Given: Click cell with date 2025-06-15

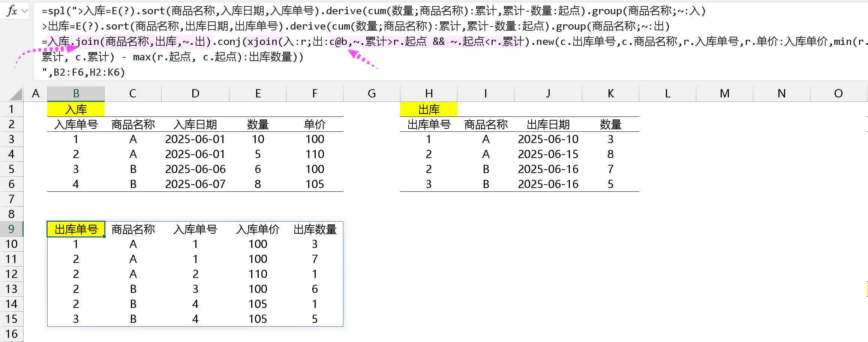Looking at the screenshot, I should tap(548, 154).
